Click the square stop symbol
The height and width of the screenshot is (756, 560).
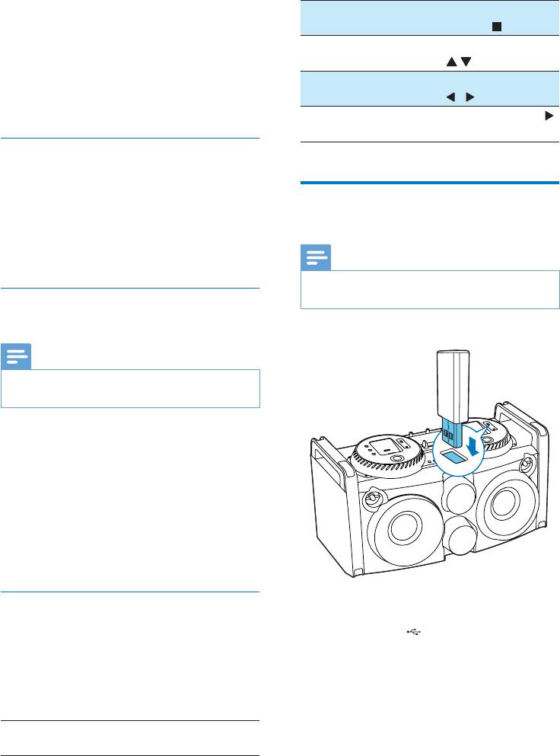coord(497,27)
